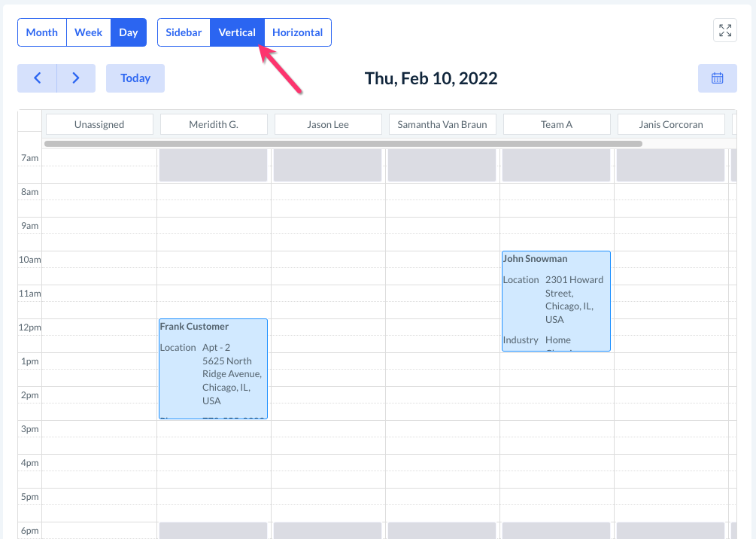Go to previous day arrow
756x539 pixels.
coord(37,78)
